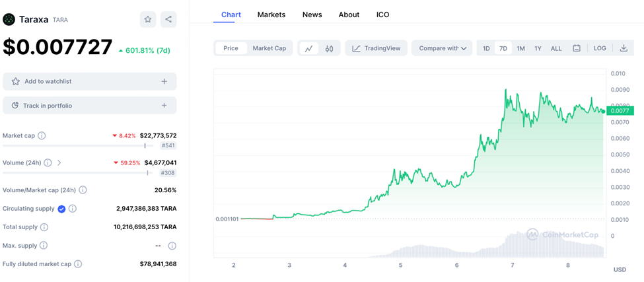This screenshot has height=282, width=644.
Task: Open TradingView chart button
Action: pyautogui.click(x=376, y=48)
